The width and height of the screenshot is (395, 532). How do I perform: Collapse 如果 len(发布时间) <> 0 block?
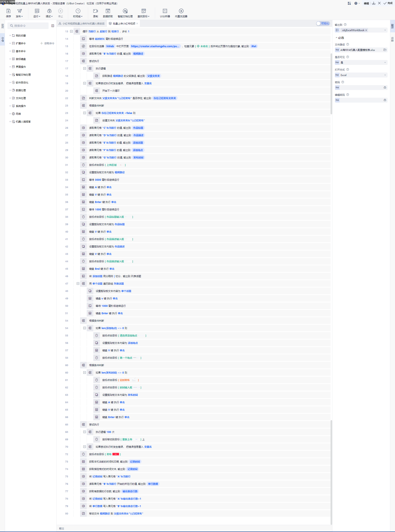[x=84, y=373]
